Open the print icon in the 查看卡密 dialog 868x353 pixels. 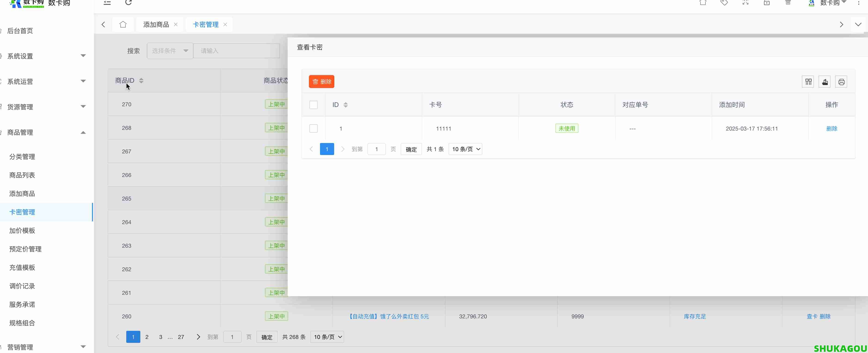click(x=841, y=82)
